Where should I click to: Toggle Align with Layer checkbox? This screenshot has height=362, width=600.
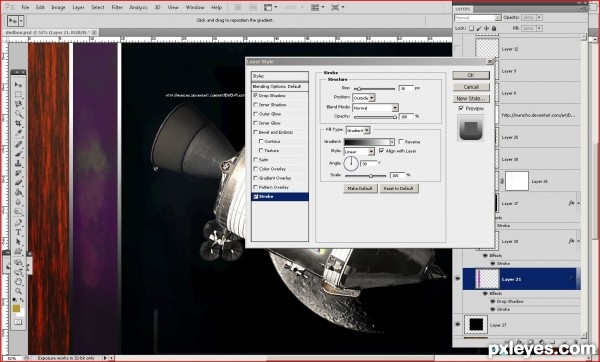point(382,151)
